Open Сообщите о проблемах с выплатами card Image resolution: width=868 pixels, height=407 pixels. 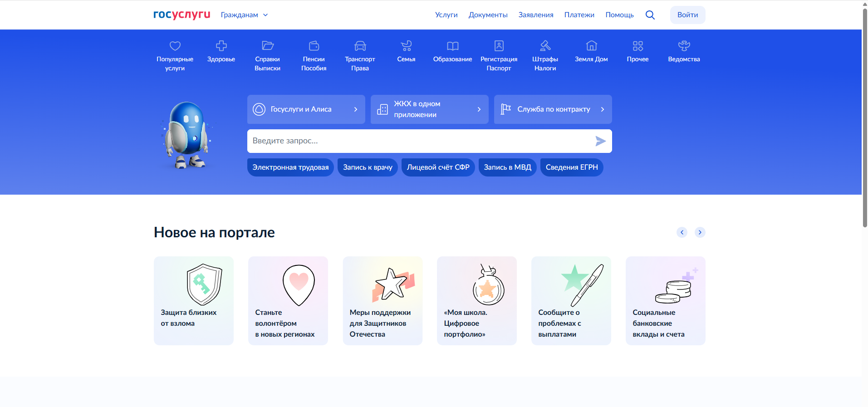tap(571, 301)
